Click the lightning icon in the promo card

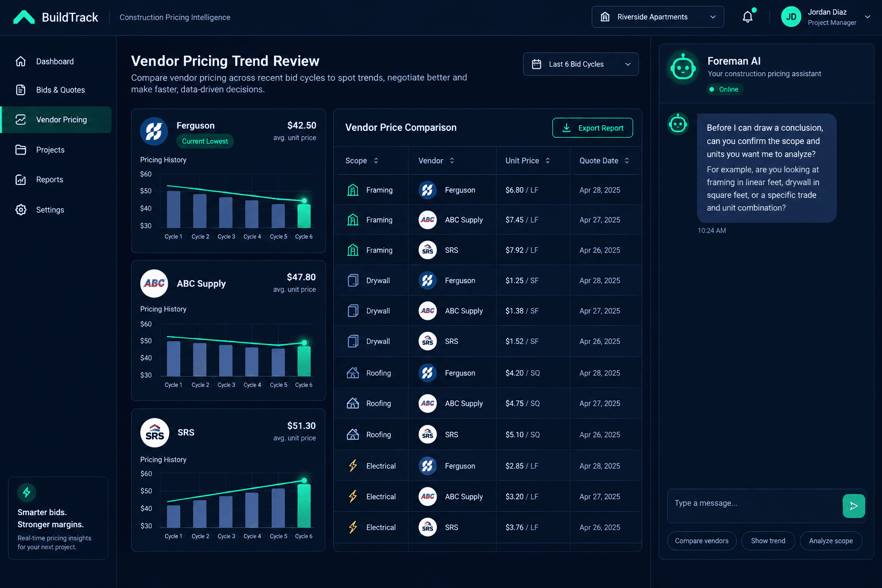(26, 492)
